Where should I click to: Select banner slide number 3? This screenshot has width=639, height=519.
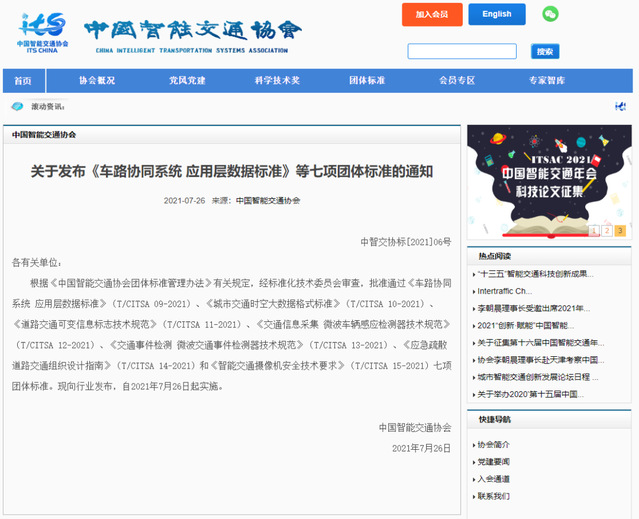pyautogui.click(x=619, y=231)
